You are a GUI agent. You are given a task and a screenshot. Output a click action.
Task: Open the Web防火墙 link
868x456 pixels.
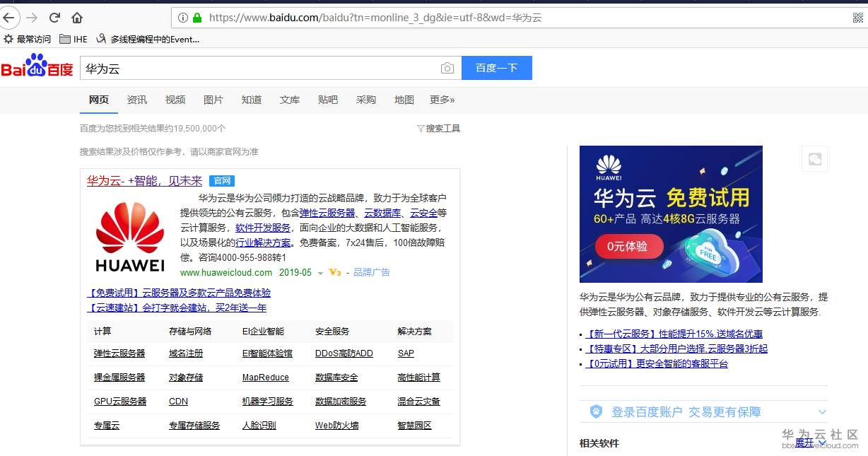pos(337,426)
